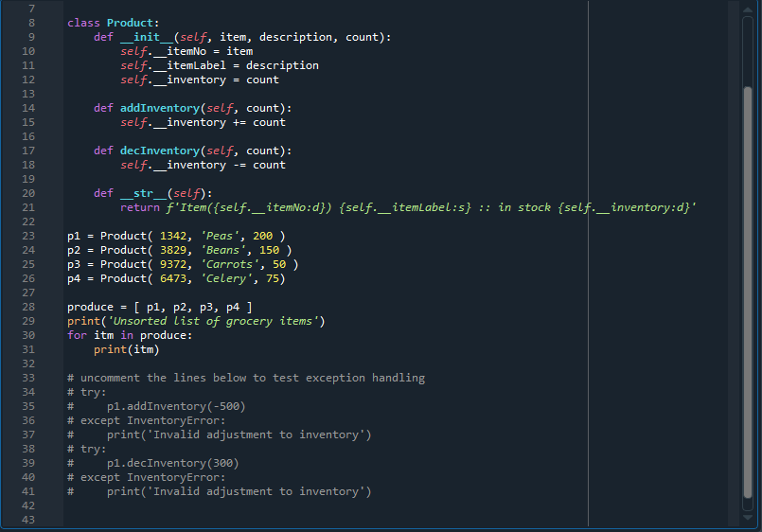The width and height of the screenshot is (762, 532).
Task: Click the 'Beans' string literal
Action: (223, 250)
